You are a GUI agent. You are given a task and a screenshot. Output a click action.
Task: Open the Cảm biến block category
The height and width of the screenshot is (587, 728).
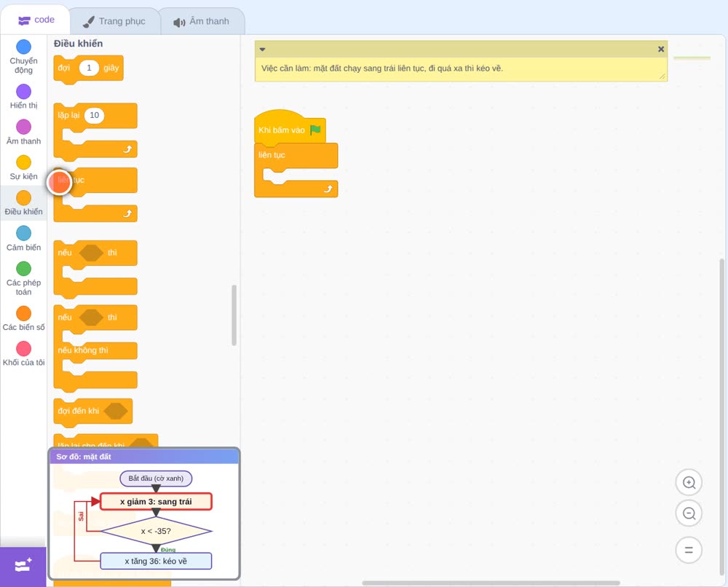(x=24, y=238)
